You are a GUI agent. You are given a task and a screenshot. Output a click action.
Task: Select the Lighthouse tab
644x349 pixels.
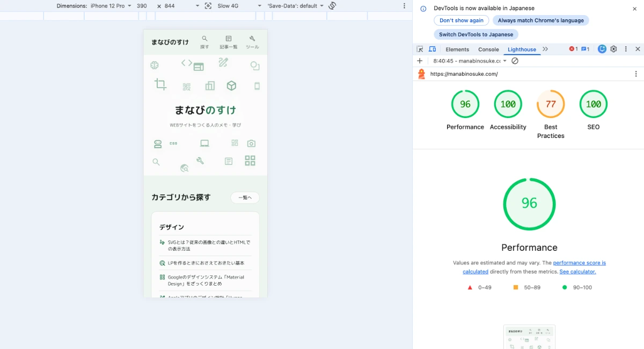522,49
